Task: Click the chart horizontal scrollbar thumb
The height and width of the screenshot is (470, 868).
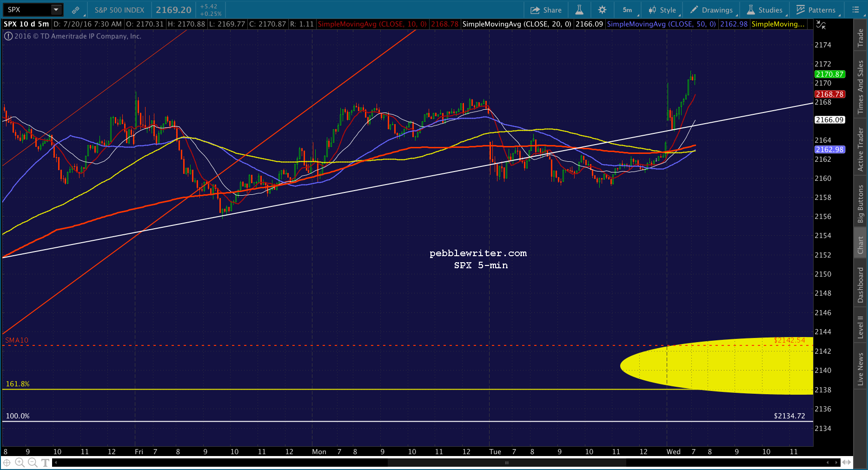Action: 507,463
